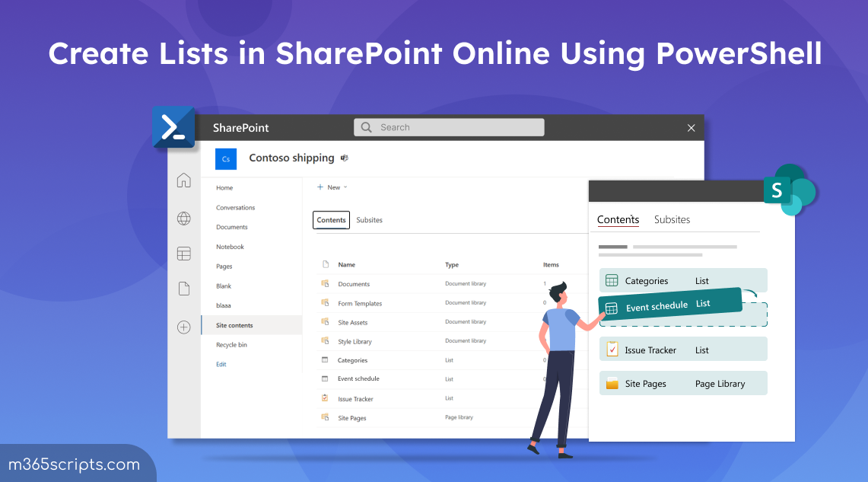Click the library icon in the Documents table row

click(x=325, y=284)
